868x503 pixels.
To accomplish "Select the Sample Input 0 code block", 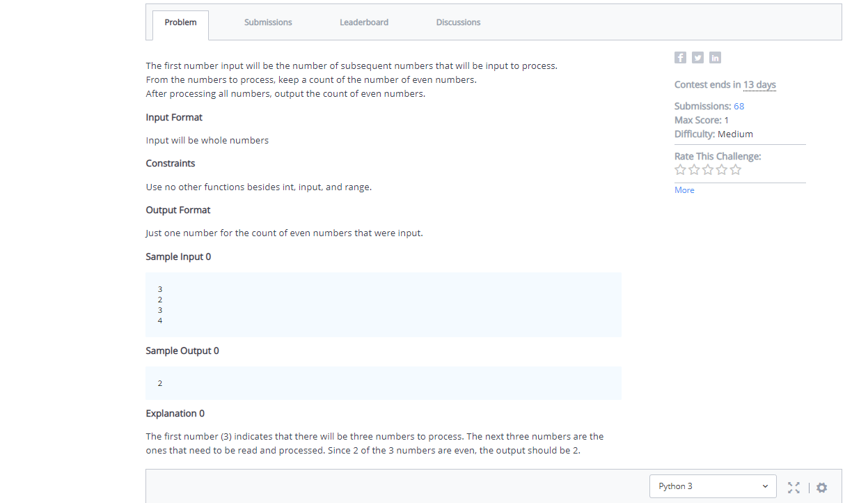I will pyautogui.click(x=383, y=304).
